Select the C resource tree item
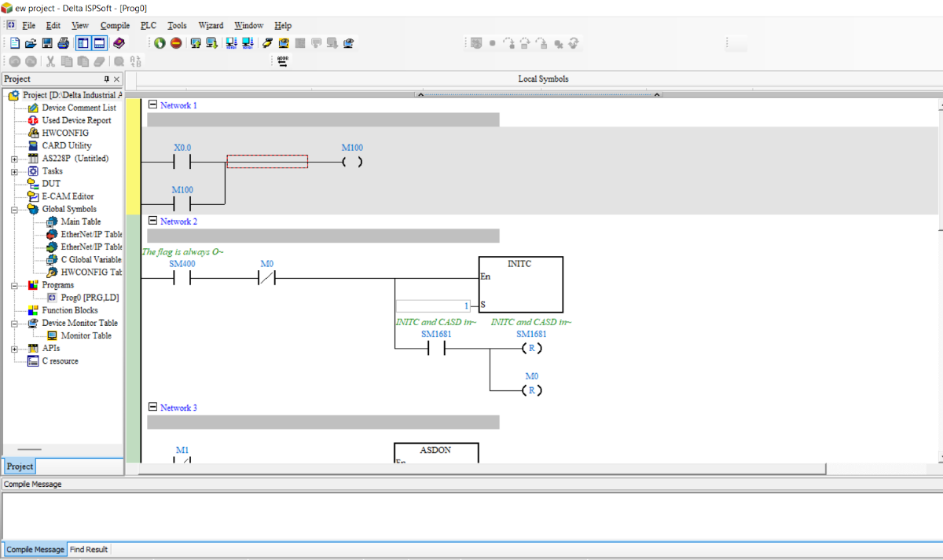 coord(60,361)
